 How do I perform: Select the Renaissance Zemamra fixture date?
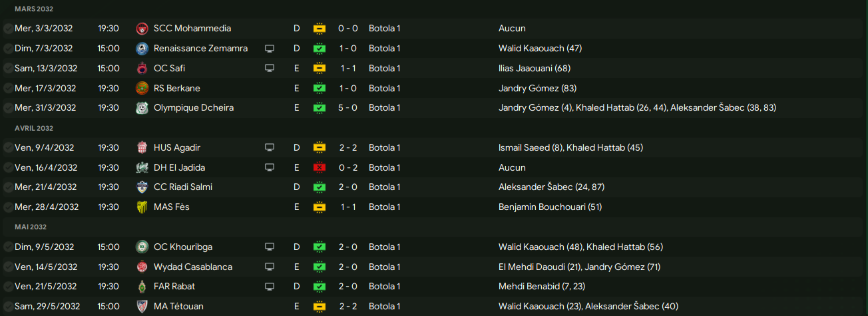[44, 49]
